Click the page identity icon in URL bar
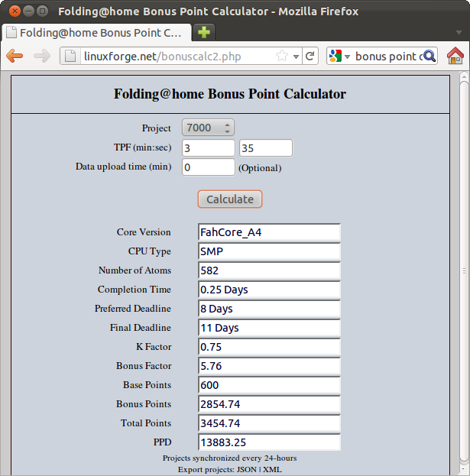Screen dimensions: 470x476 [x=70, y=56]
